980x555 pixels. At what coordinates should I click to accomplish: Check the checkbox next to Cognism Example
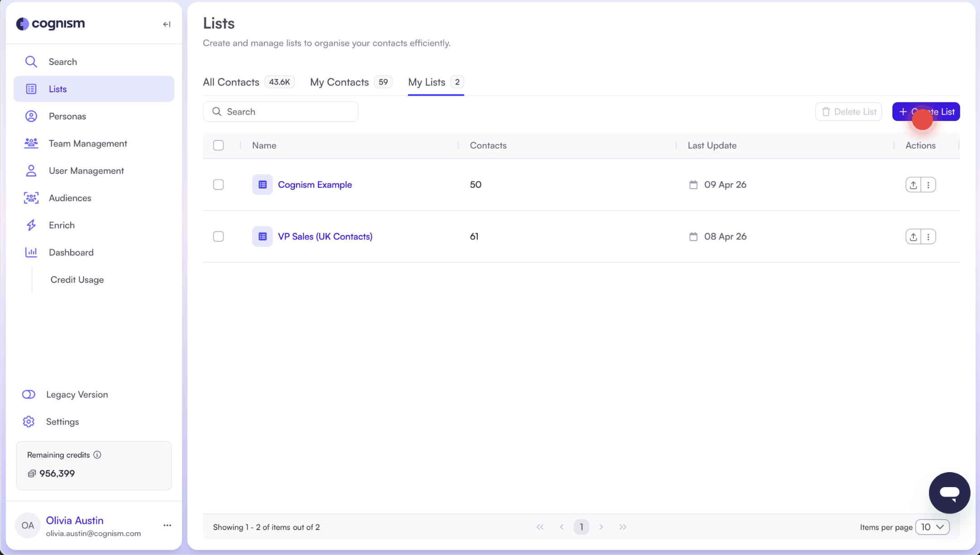click(218, 184)
